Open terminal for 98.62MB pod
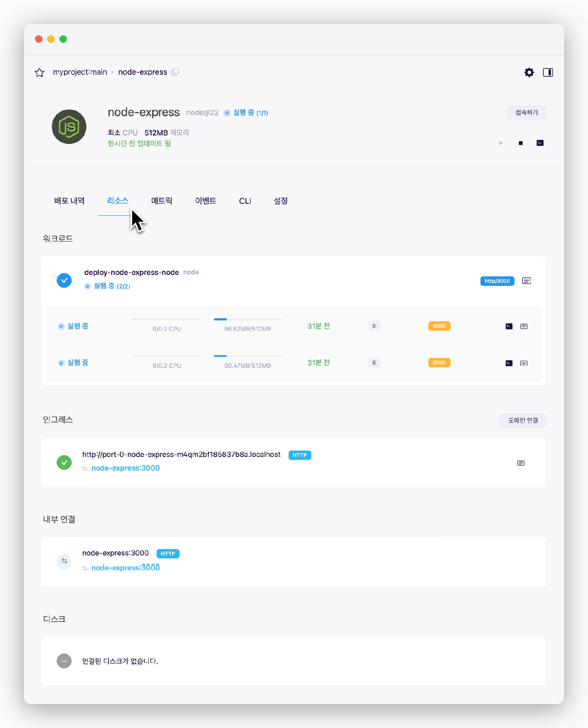This screenshot has height=728, width=588. tap(509, 326)
